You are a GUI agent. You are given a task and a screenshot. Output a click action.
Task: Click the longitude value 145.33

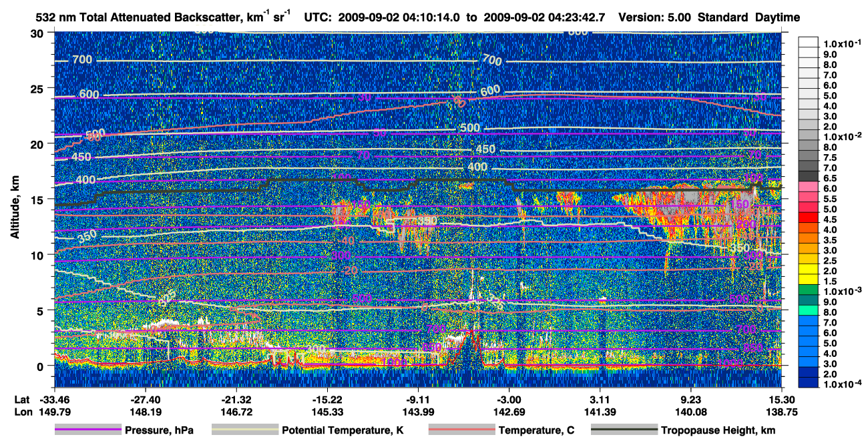tap(327, 412)
